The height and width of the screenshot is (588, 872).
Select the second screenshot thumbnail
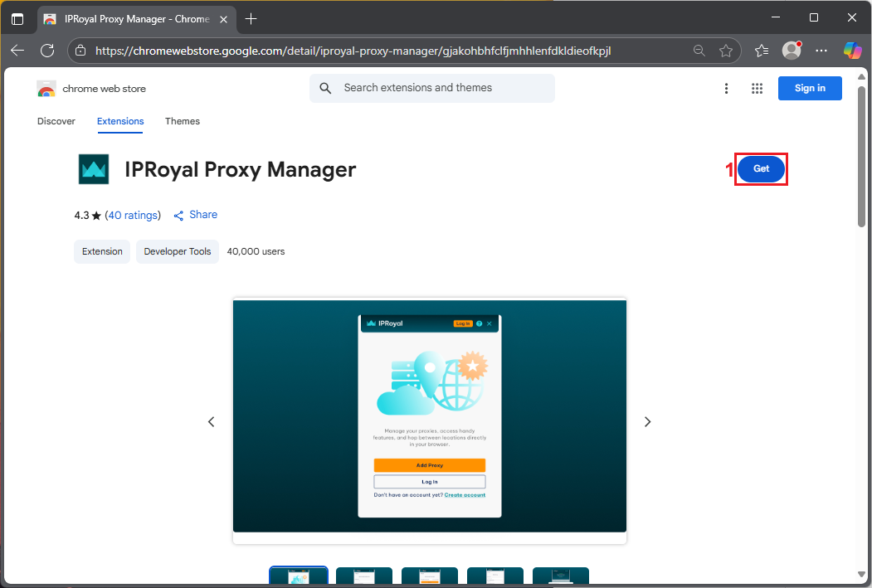[364, 576]
